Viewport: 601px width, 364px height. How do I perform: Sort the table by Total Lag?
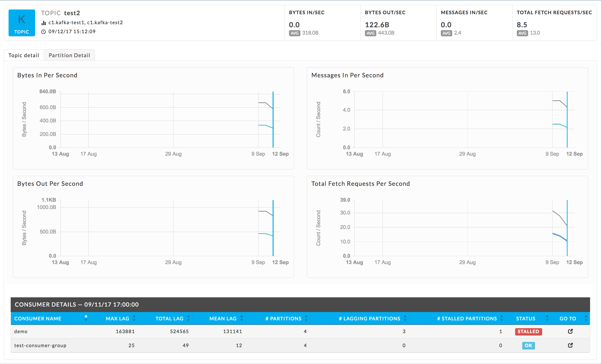(188, 318)
